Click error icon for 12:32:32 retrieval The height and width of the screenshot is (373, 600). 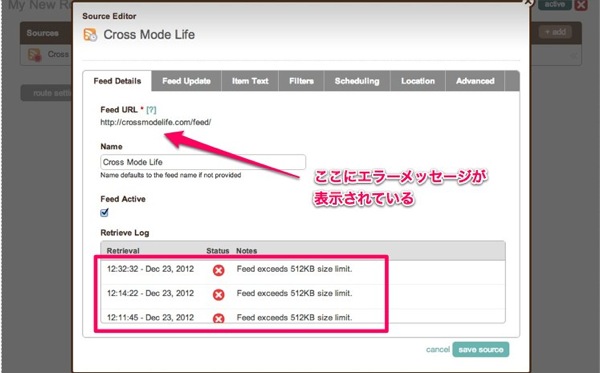(218, 270)
